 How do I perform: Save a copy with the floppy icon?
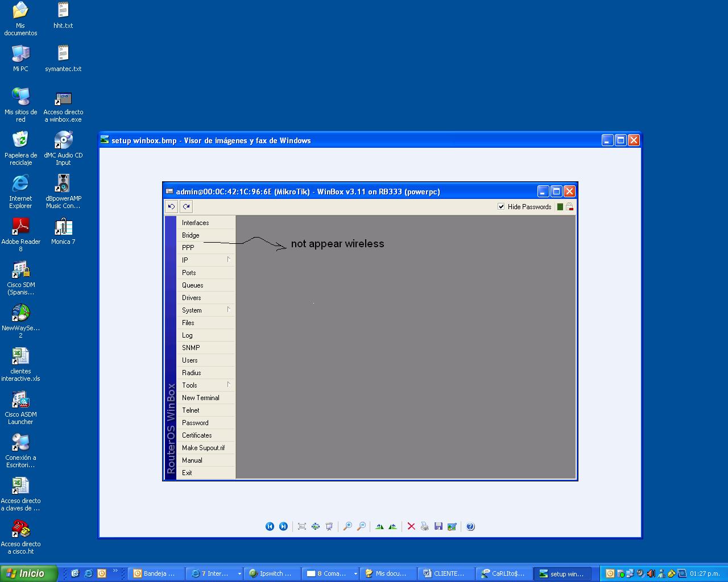(x=439, y=526)
